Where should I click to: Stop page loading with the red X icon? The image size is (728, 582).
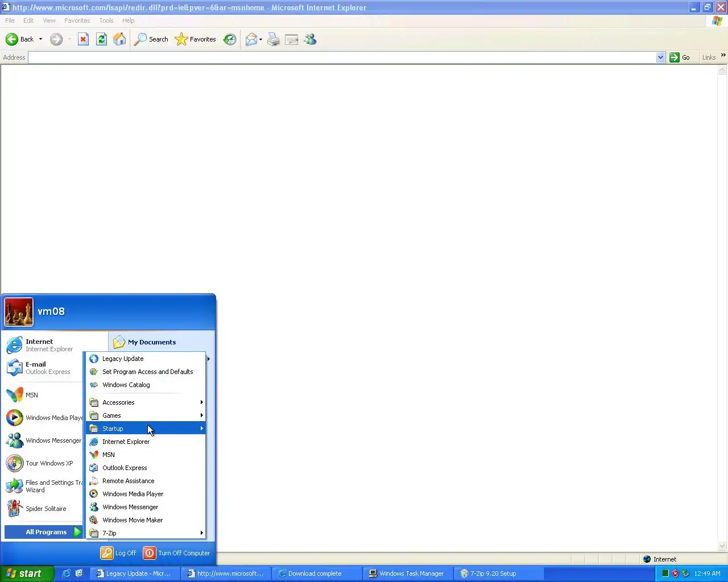(x=83, y=39)
